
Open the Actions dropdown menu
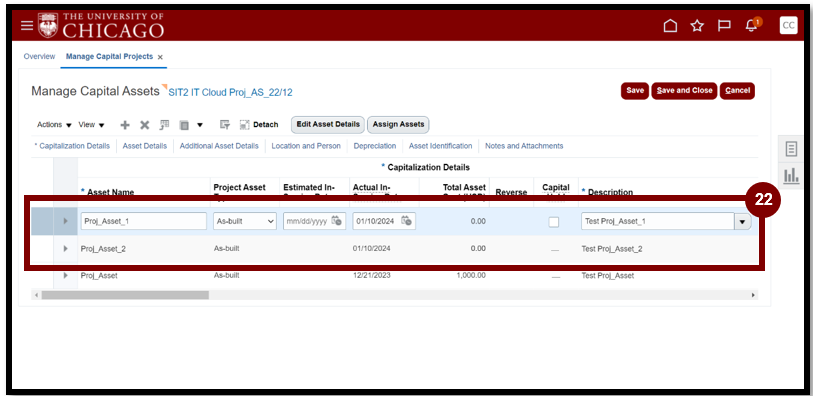(x=54, y=125)
